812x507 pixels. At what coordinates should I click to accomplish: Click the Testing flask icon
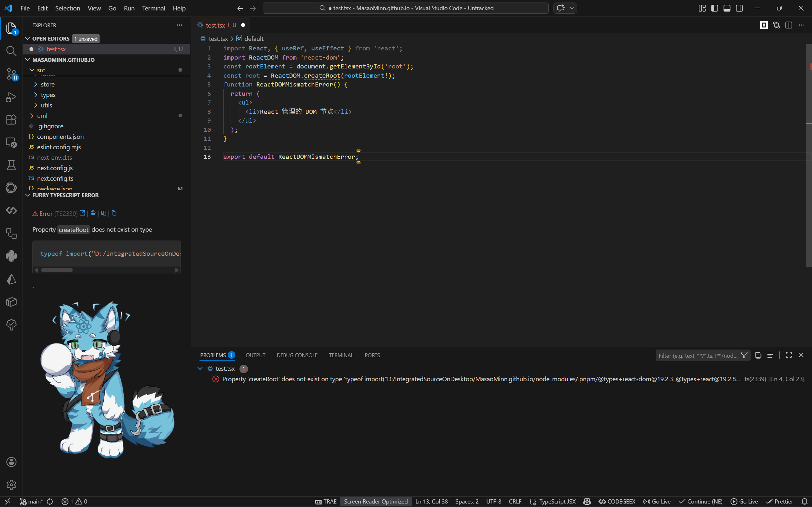(x=11, y=165)
